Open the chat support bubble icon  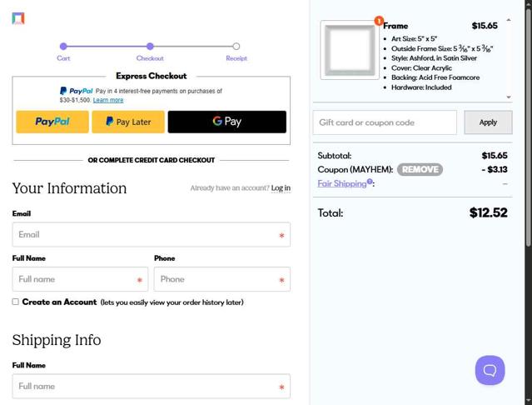(x=490, y=370)
